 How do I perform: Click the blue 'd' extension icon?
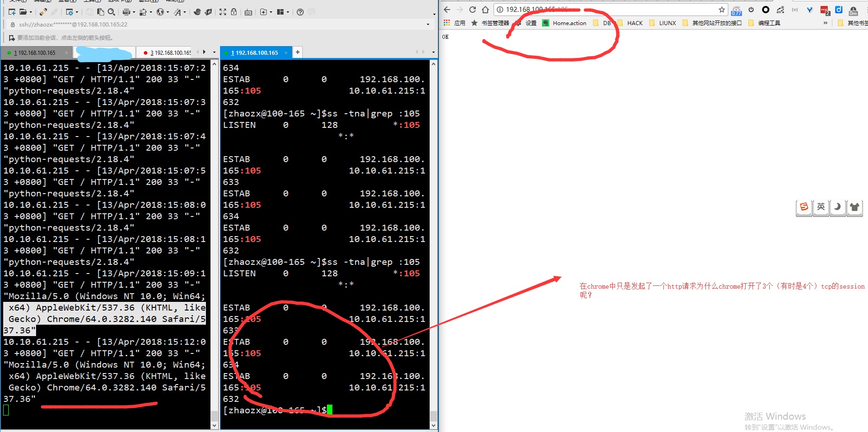click(x=839, y=10)
